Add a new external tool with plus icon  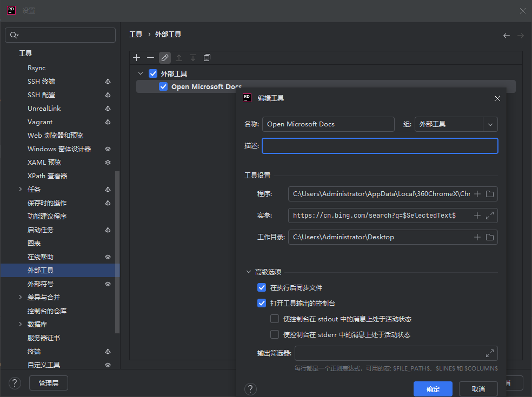click(x=136, y=58)
